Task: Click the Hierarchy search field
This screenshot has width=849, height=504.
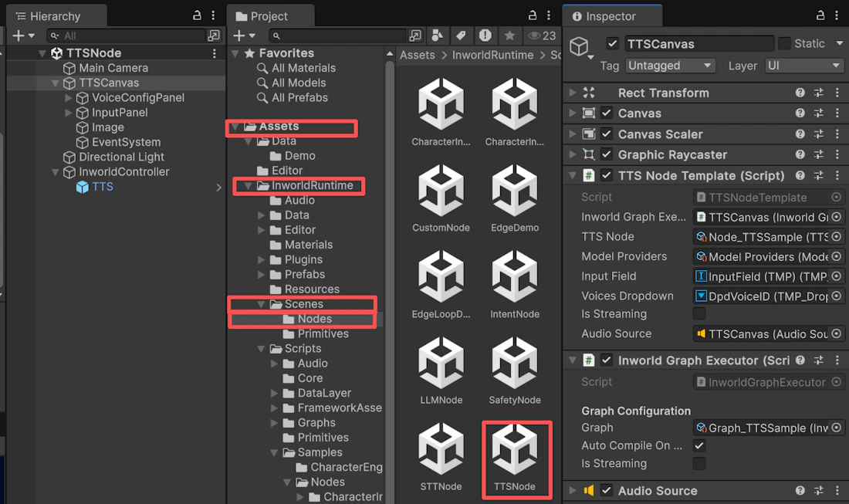Action: coord(126,36)
